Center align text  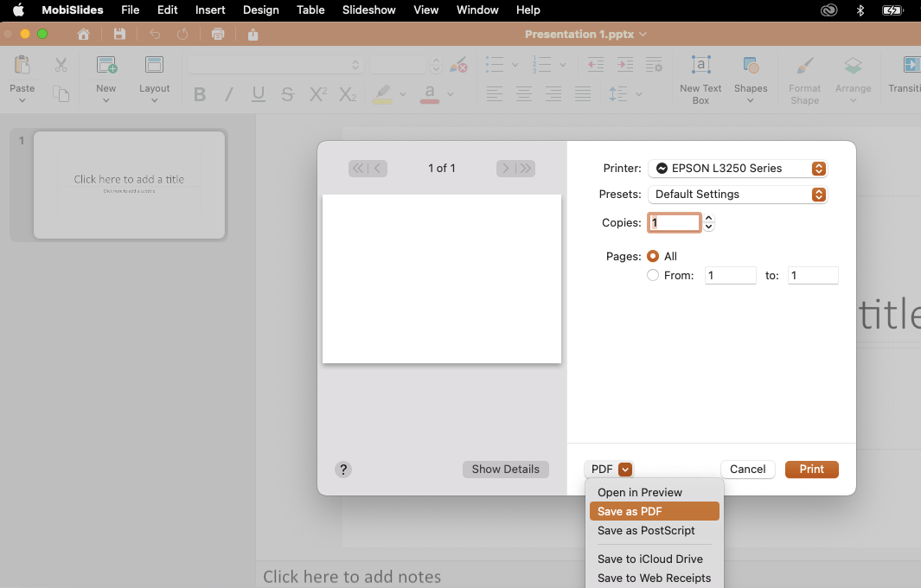pos(524,94)
